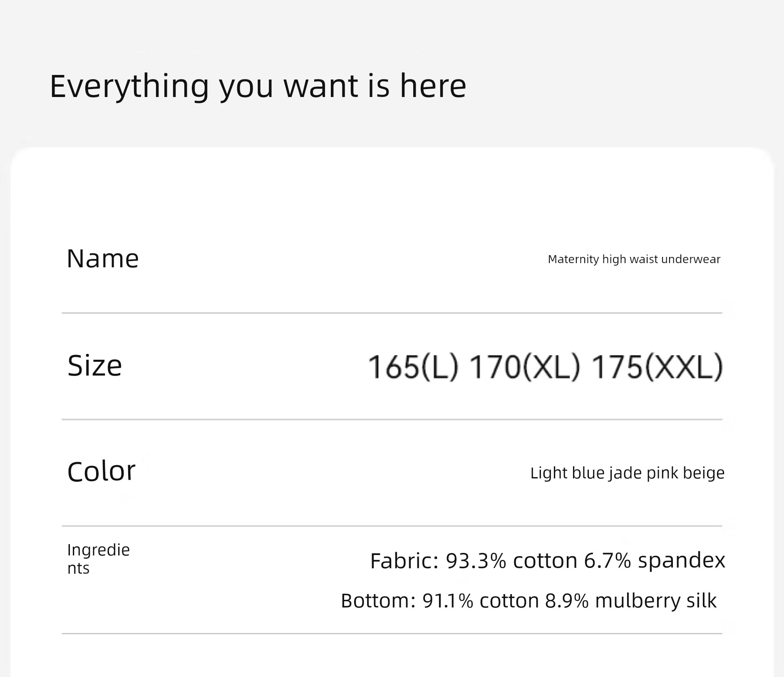Click the 'Everything you want is here' heading
784x677 pixels.
tap(258, 87)
